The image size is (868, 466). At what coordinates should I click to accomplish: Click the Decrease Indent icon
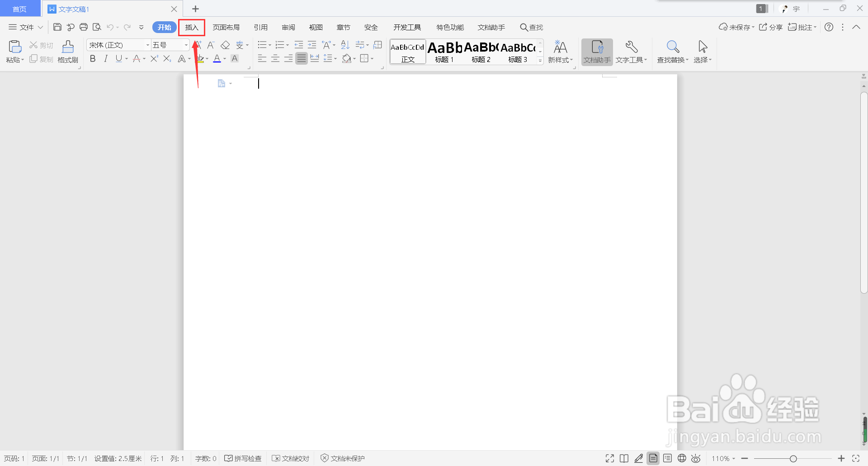(299, 45)
